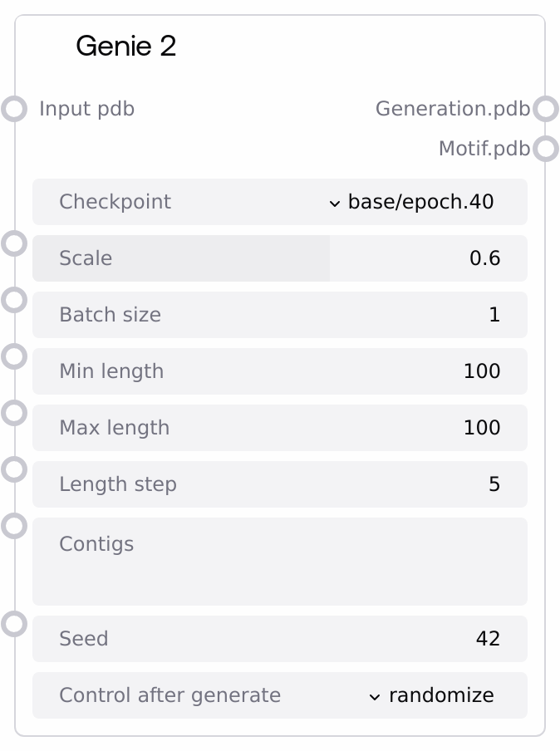Screen dimensions: 560x751
Task: Click the Seed input socket circle
Action: [14, 624]
